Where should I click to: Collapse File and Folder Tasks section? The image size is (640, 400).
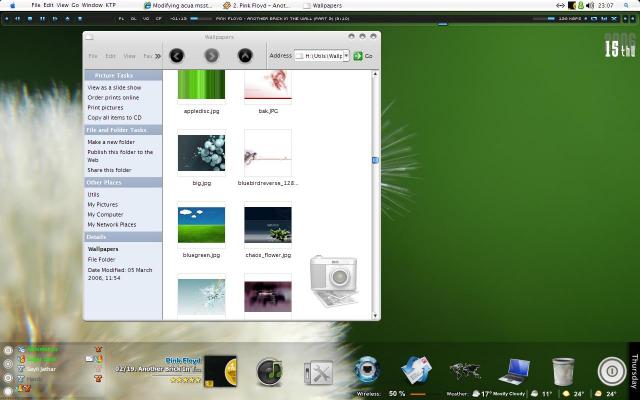click(123, 130)
